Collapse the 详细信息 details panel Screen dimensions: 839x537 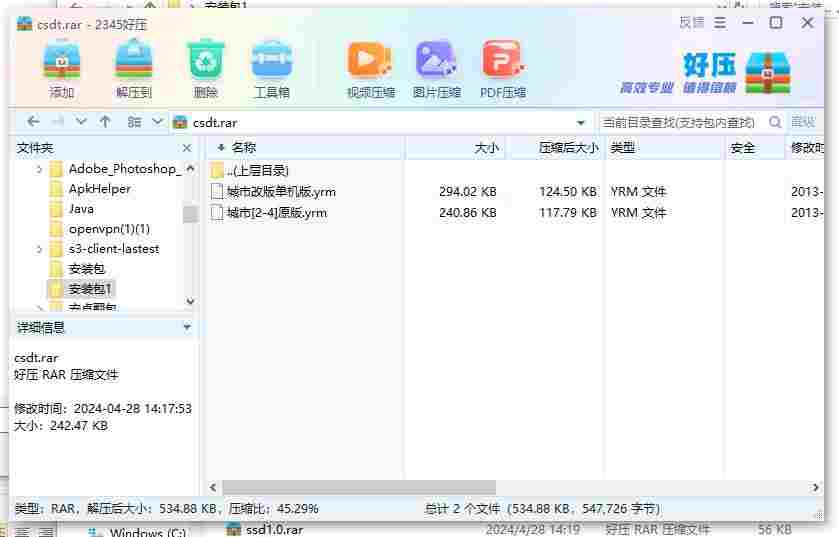pos(187,327)
